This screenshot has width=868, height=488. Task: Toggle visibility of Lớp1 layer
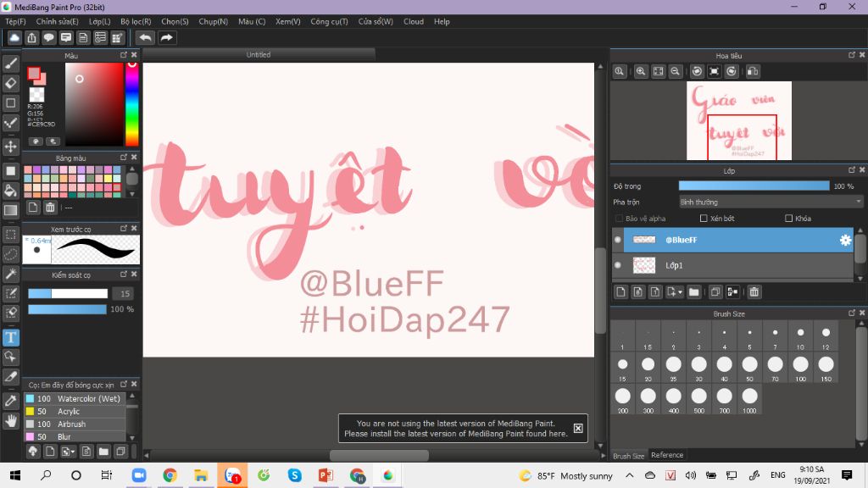618,265
